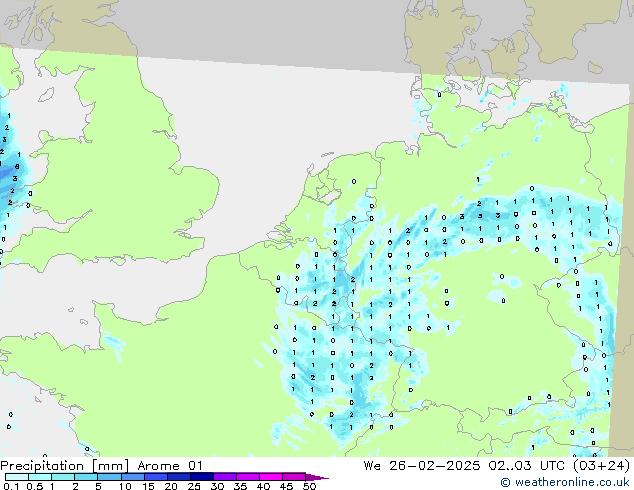Select the "02..03 UTC" time label
The width and height of the screenshot is (634, 490).
526,466
